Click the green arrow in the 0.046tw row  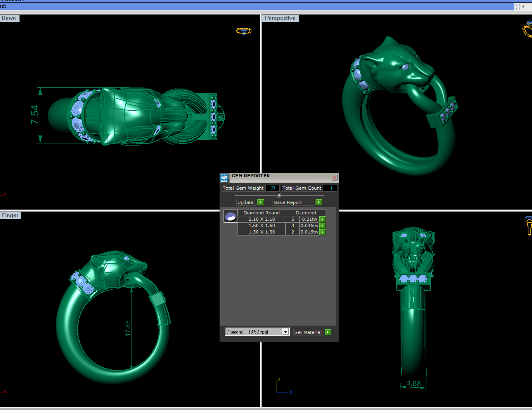pyautogui.click(x=323, y=226)
